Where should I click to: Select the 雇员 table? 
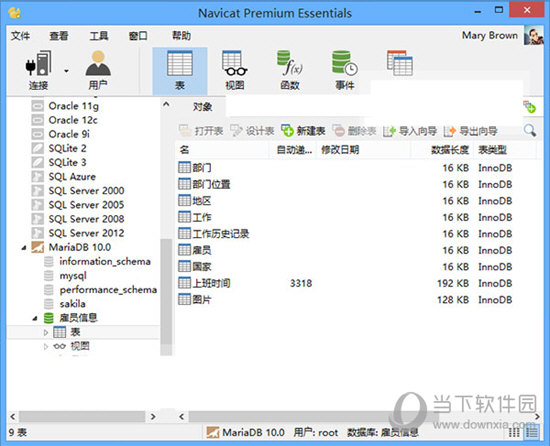195,250
